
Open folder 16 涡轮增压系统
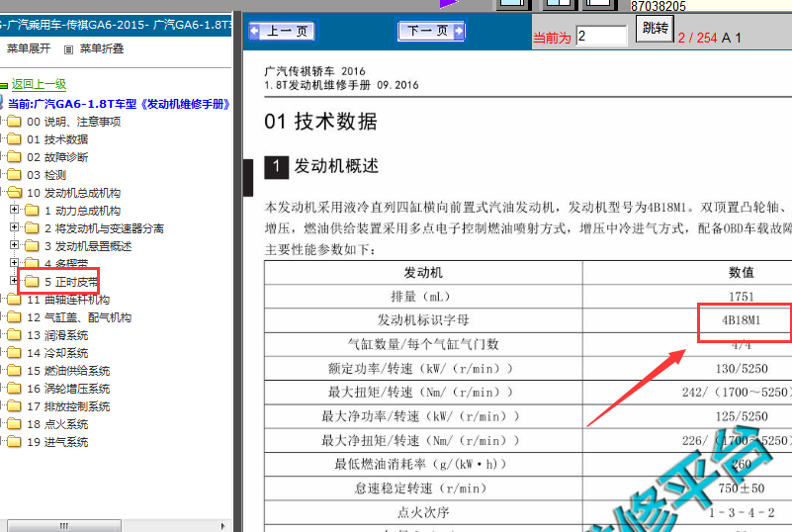[68, 389]
